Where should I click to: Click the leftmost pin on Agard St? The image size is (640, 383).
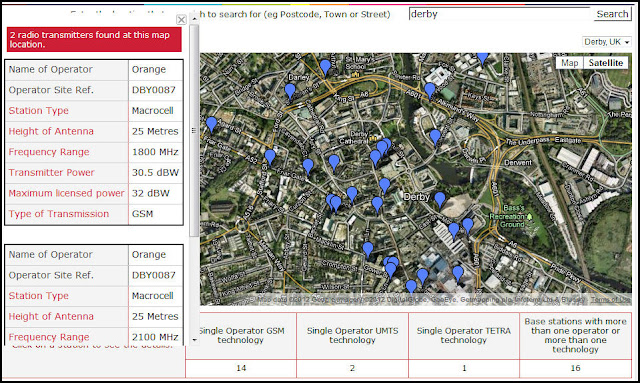[211, 124]
